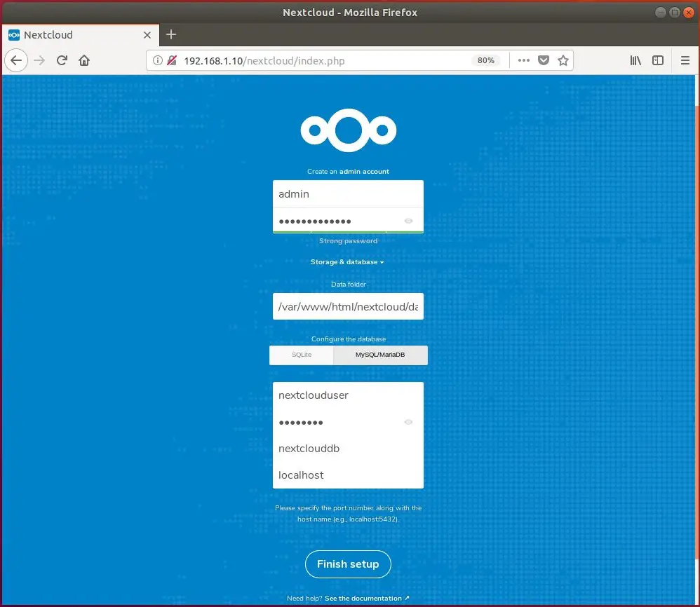Click the insecure connection padlock icon
This screenshot has width=700, height=607.
pyautogui.click(x=172, y=60)
